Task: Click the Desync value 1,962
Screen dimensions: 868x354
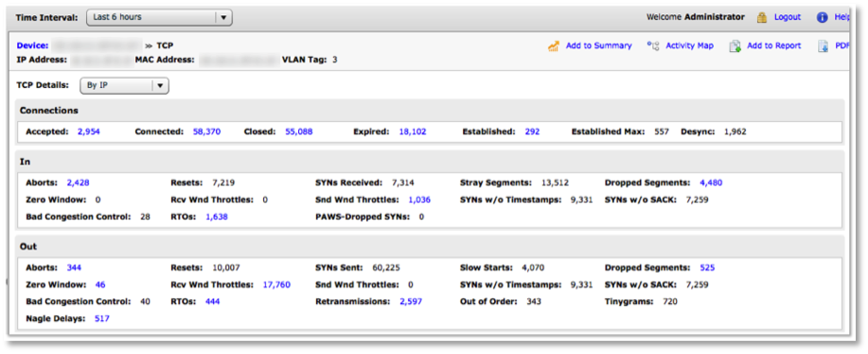Action: [x=735, y=132]
